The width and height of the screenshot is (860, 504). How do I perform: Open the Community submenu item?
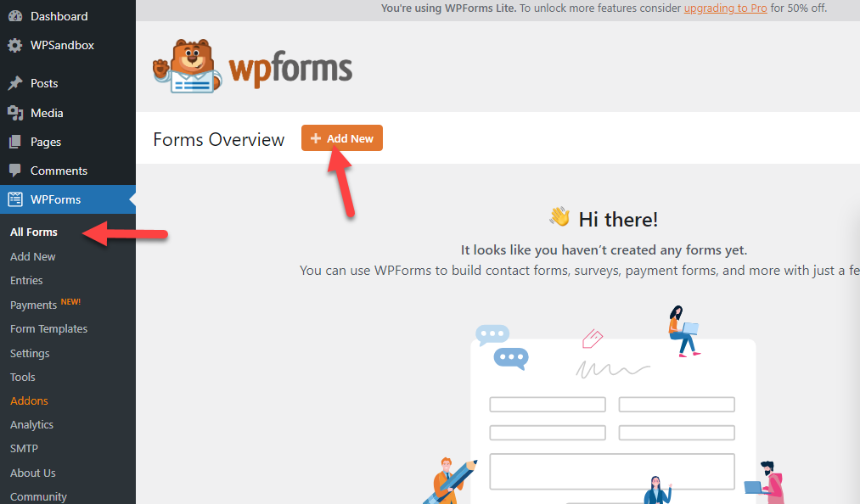click(38, 496)
